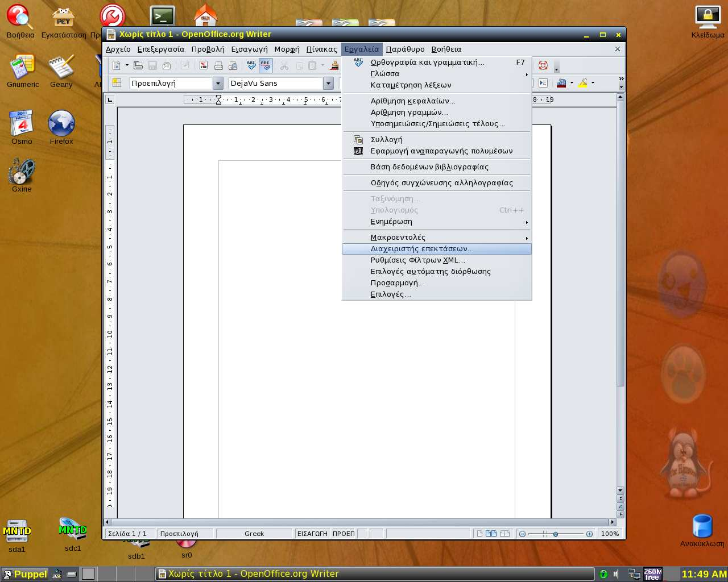Open Επιλογές entry in Tools menu
728x582 pixels.
point(437,294)
